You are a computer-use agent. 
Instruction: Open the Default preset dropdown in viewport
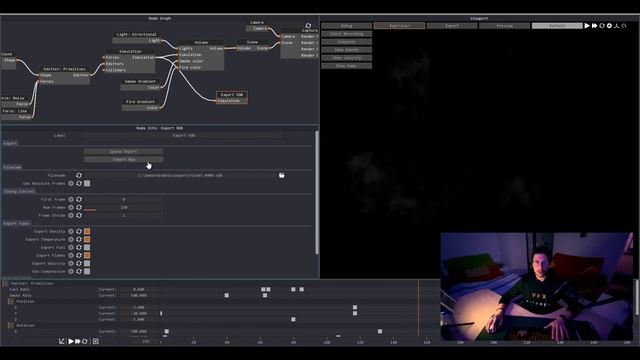557,26
